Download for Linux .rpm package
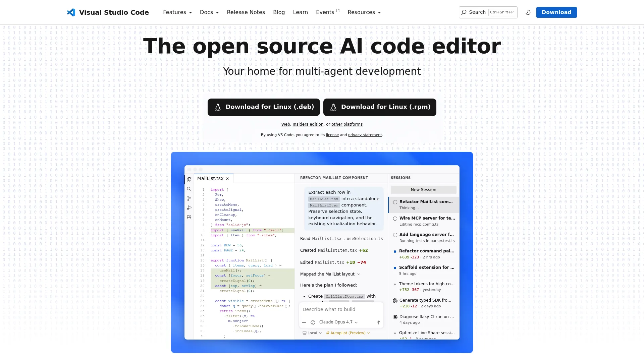 click(380, 107)
